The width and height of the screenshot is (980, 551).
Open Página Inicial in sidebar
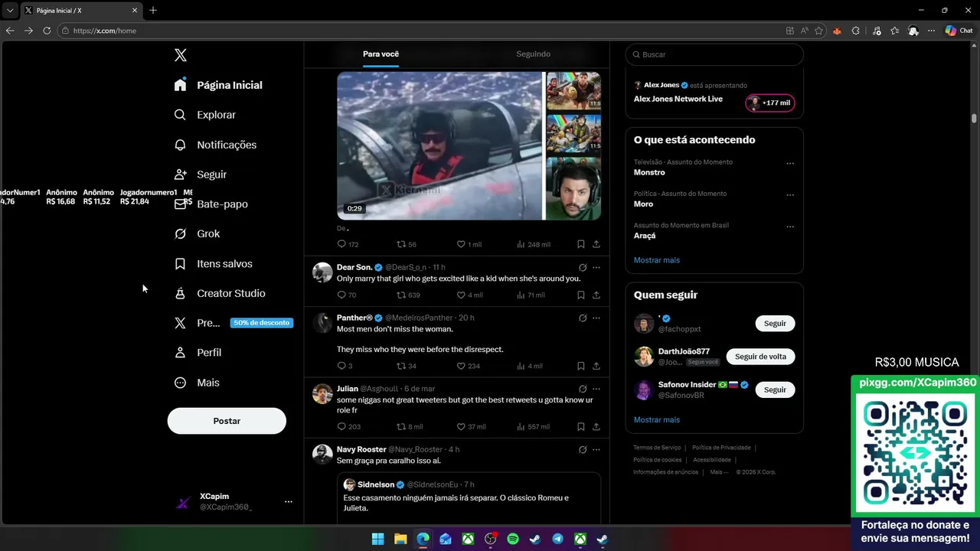pyautogui.click(x=218, y=85)
